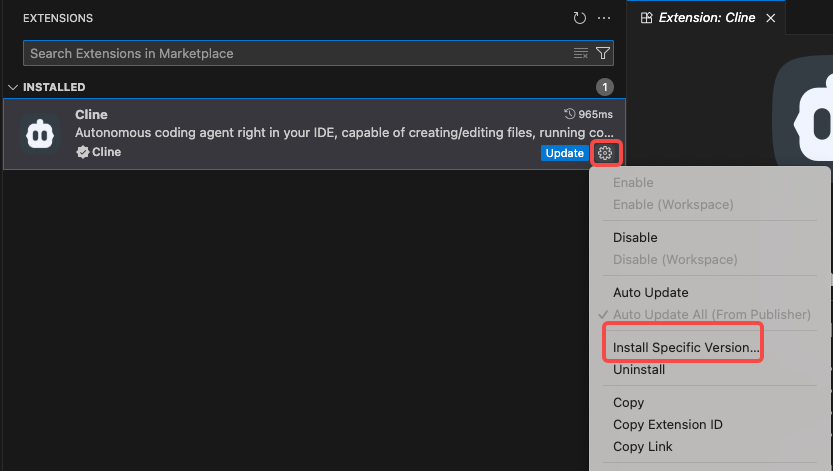Collapse the INSTALLED section
Image resolution: width=833 pixels, height=471 pixels.
(x=13, y=87)
